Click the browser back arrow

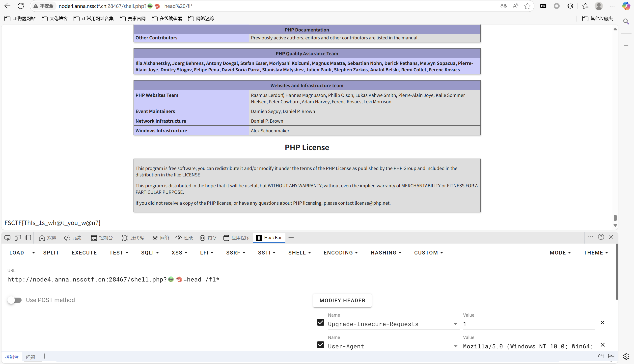[7, 6]
